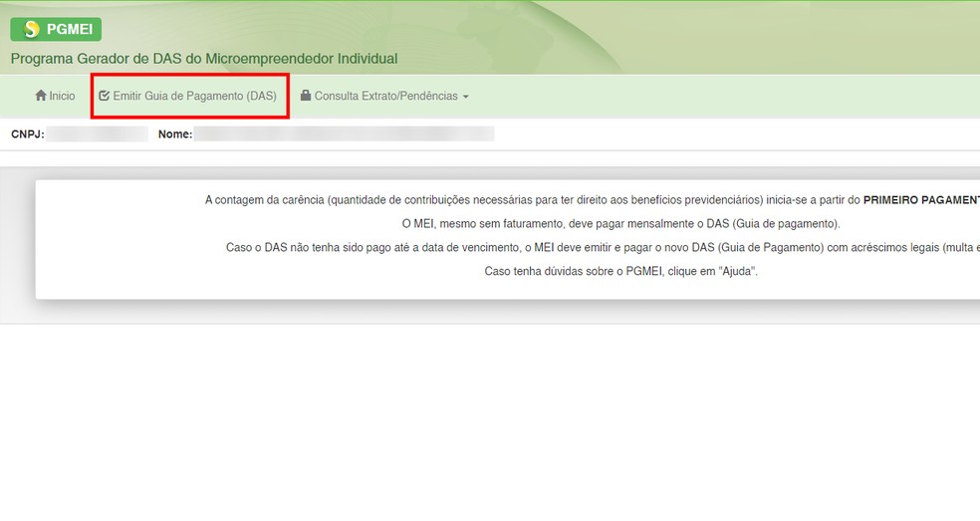Click the 'O MEI, mesmo sem faturamento' sentence

[x=620, y=224]
